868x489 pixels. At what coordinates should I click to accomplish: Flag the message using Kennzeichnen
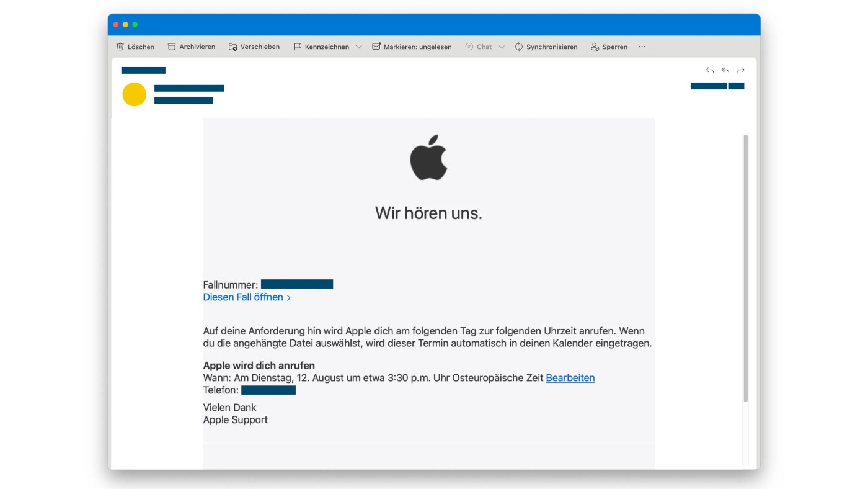[x=322, y=47]
